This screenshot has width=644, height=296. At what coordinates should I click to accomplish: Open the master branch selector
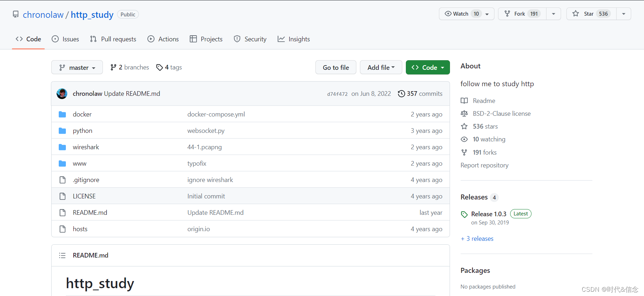(77, 67)
